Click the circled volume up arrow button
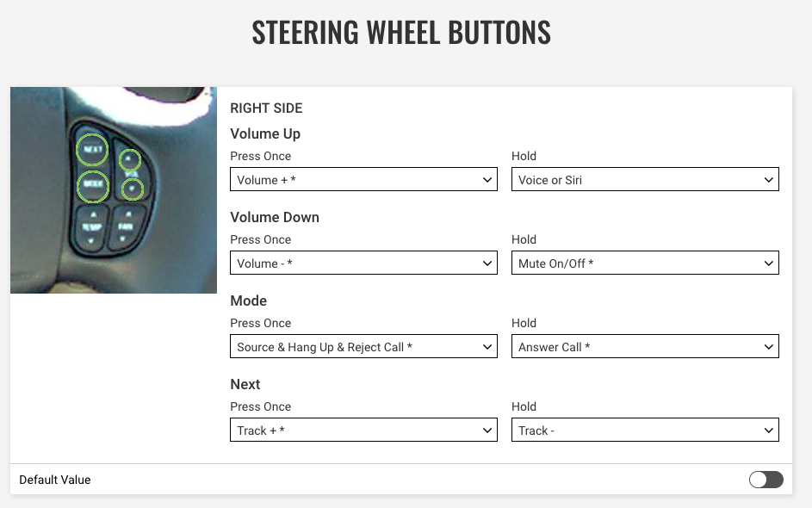812x508 pixels. [131, 158]
